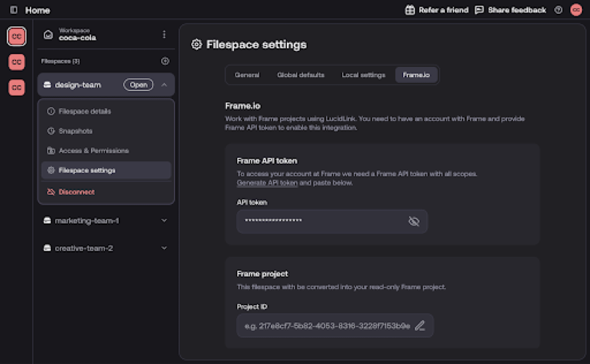Open Snapshots menu item

coord(106,131)
